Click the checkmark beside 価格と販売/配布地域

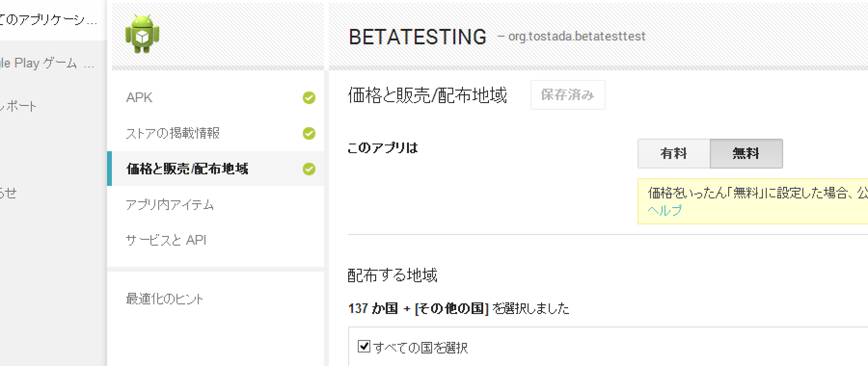(x=309, y=169)
